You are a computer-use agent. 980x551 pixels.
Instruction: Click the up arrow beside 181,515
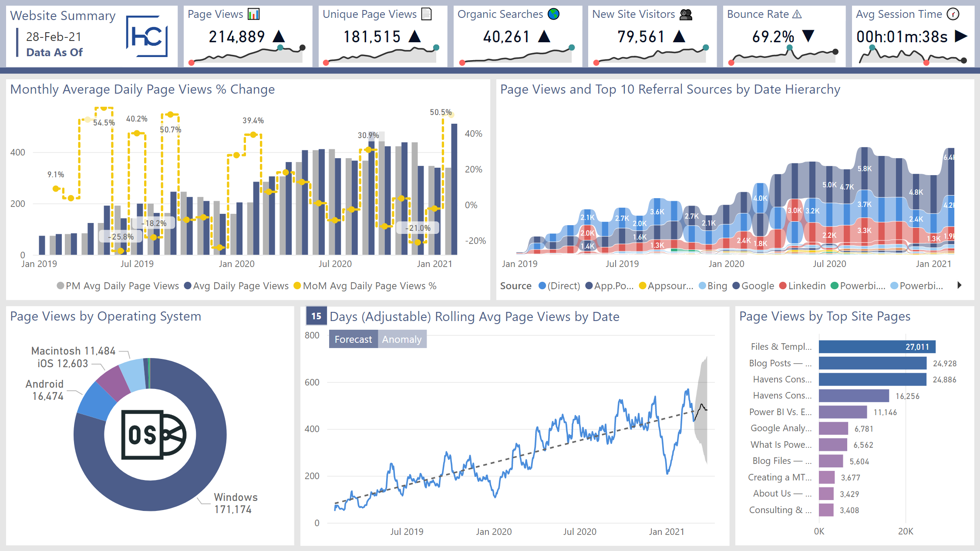pos(415,36)
